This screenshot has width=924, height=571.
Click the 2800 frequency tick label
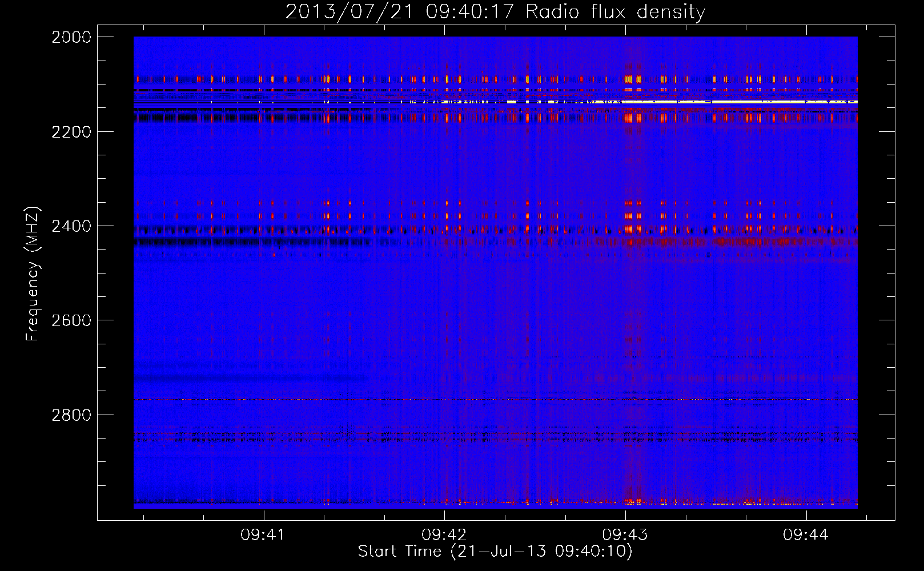(71, 415)
